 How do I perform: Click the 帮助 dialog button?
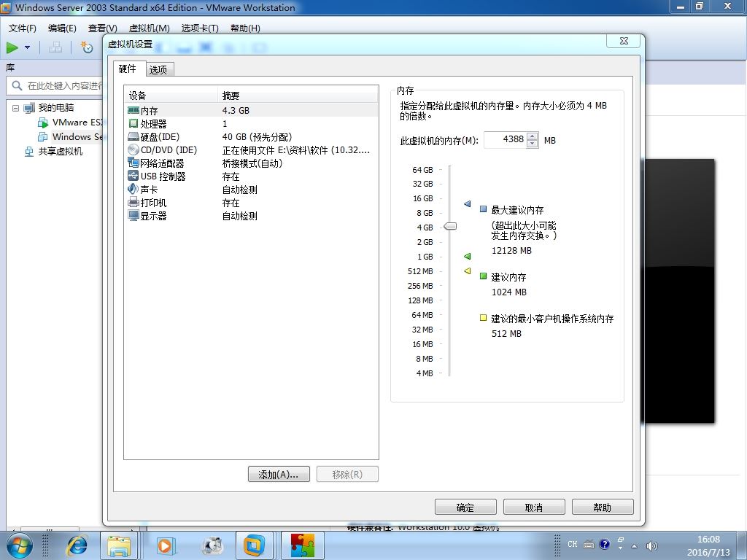[x=603, y=507]
